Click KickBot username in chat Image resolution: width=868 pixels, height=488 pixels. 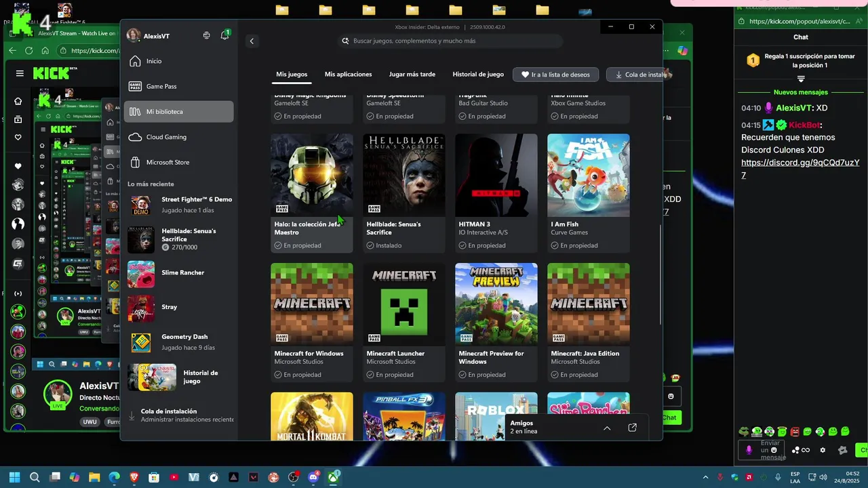[805, 125]
